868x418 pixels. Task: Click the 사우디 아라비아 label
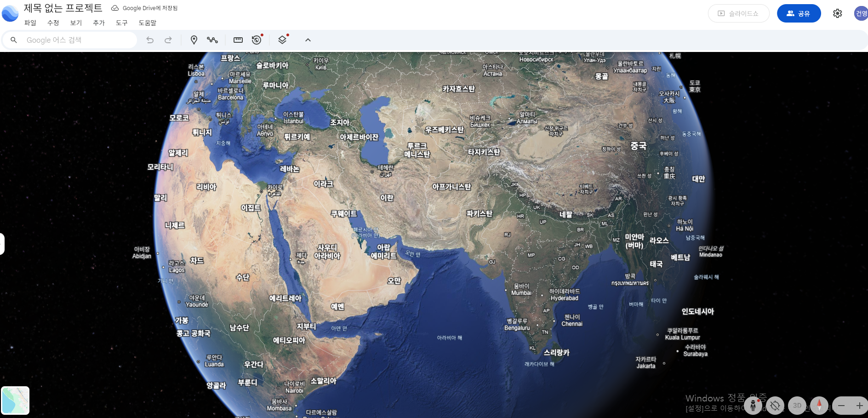pyautogui.click(x=327, y=252)
